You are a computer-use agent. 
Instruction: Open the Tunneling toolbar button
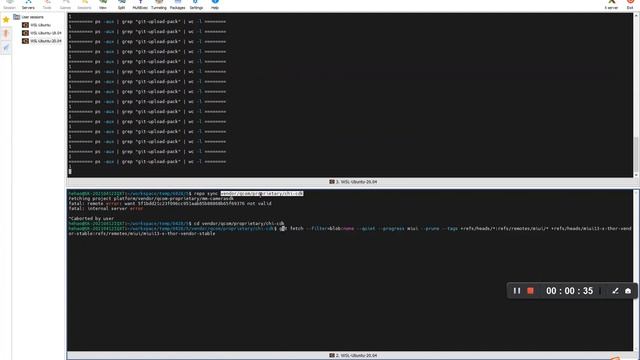click(x=159, y=4)
